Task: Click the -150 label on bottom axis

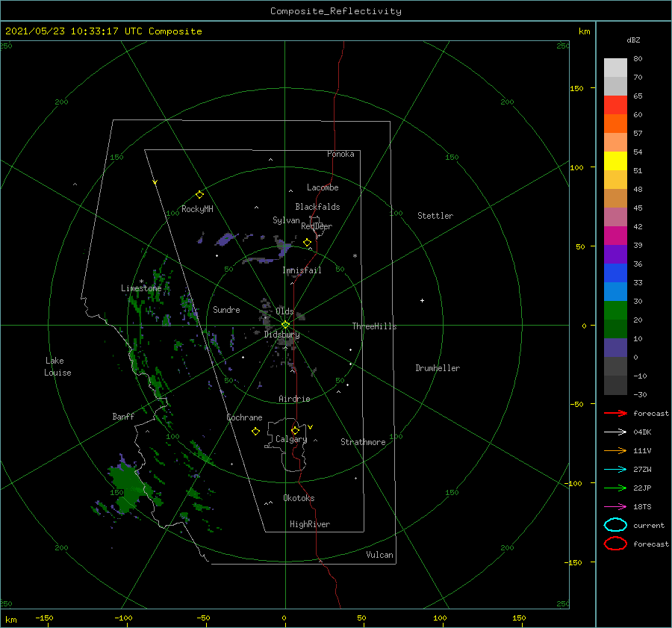Action: point(44,618)
